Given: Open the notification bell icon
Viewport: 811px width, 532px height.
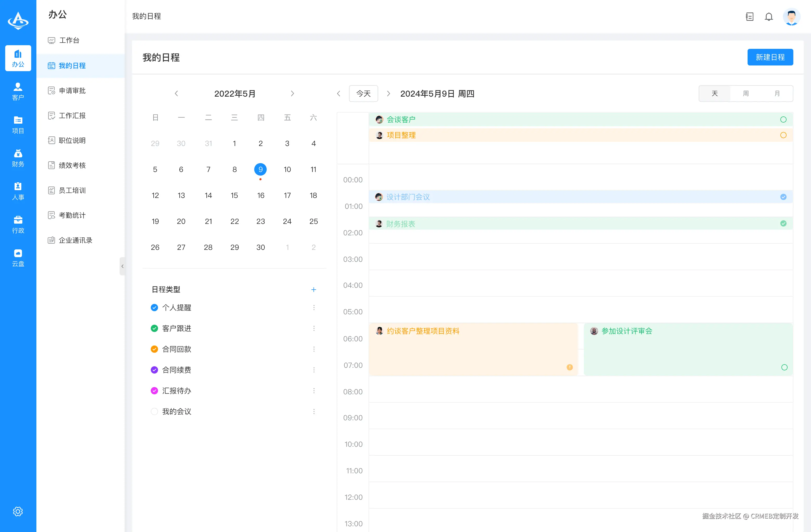Looking at the screenshot, I should 769,16.
